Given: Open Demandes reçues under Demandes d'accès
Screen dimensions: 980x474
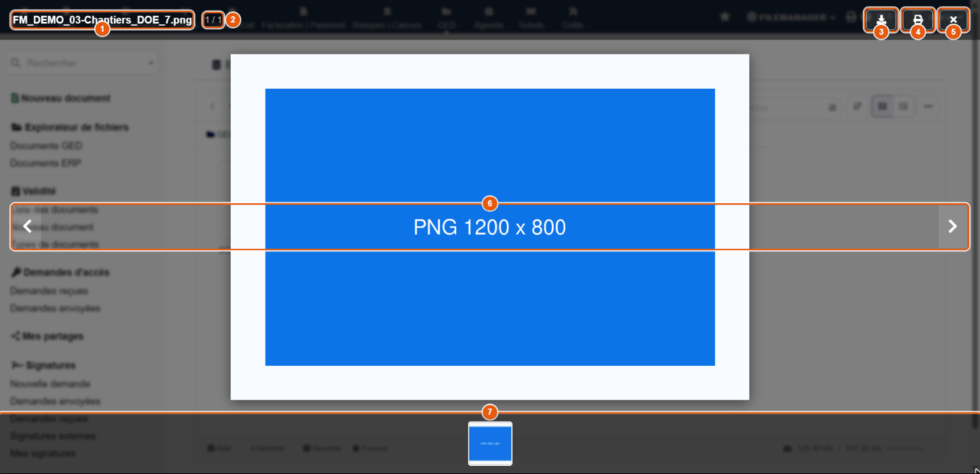Looking at the screenshot, I should coord(49,291).
